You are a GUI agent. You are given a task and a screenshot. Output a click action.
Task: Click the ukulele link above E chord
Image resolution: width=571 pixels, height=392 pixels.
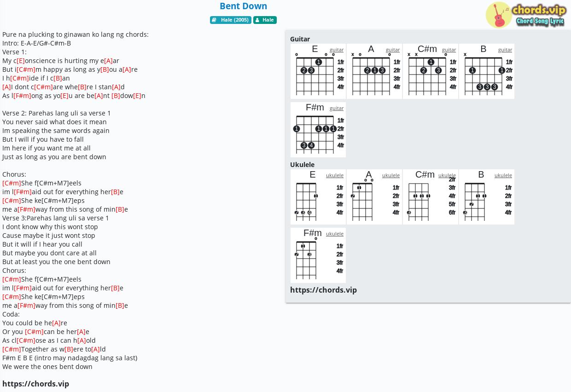click(x=335, y=175)
